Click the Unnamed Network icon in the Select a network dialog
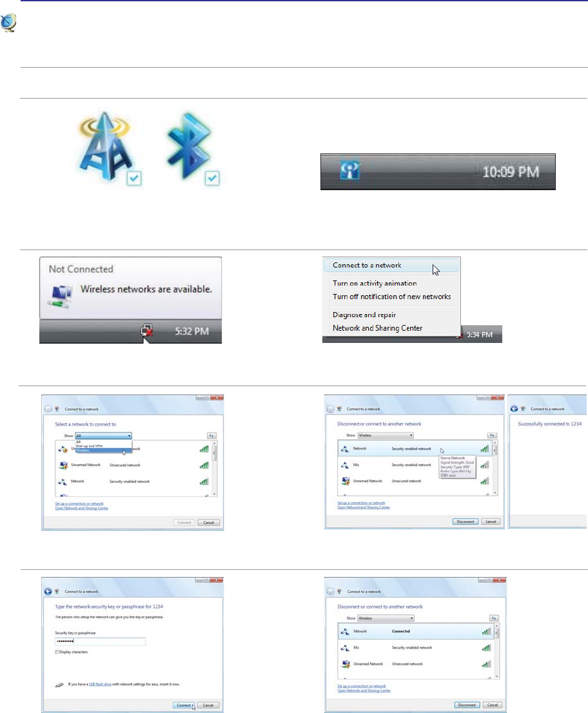Viewport: 588px width, 713px height. (64, 465)
